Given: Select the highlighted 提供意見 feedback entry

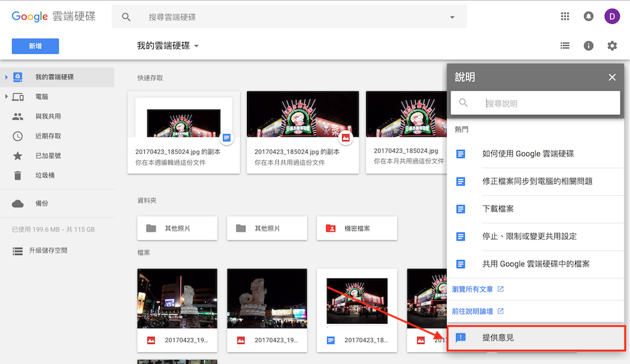Looking at the screenshot, I should pos(497,338).
